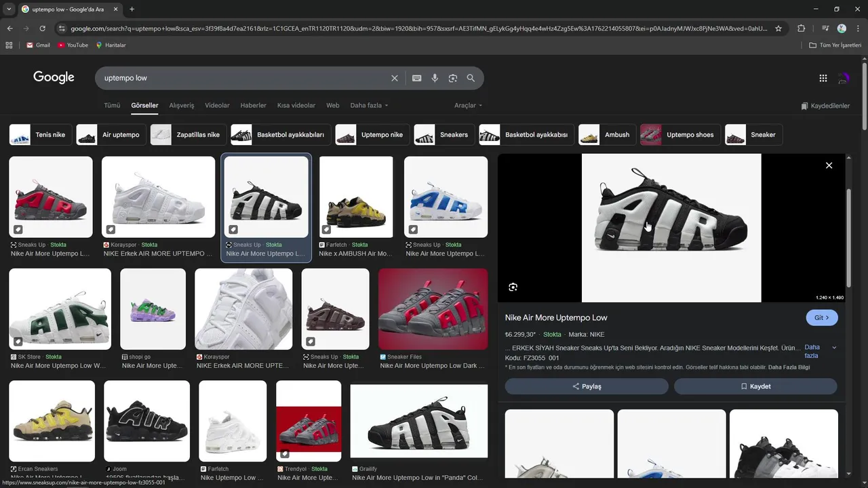Click the large preview shoe image
This screenshot has width=868, height=488.
[x=671, y=228]
